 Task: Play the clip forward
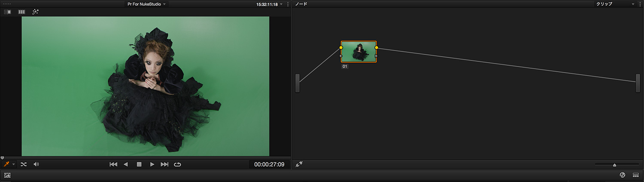(152, 164)
